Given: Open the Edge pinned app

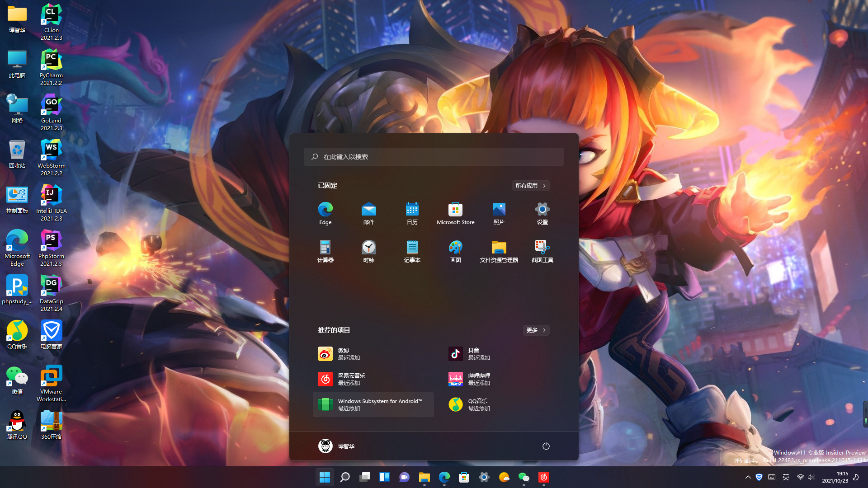Looking at the screenshot, I should click(325, 213).
